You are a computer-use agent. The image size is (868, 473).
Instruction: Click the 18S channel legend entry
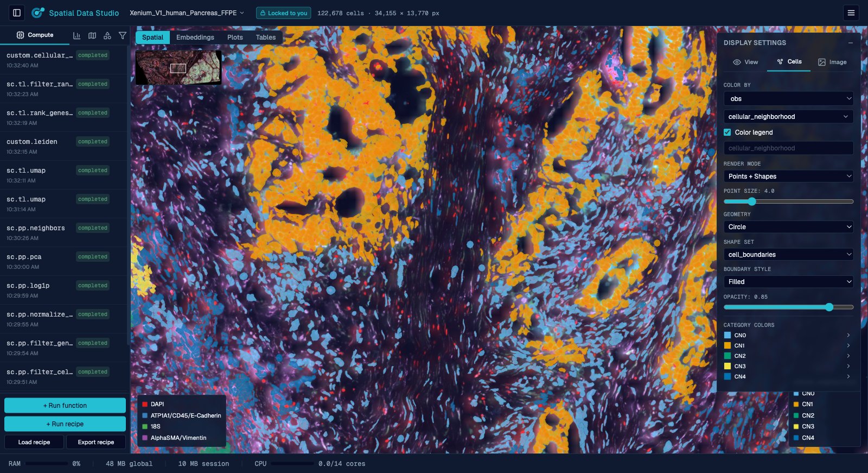pos(151,426)
